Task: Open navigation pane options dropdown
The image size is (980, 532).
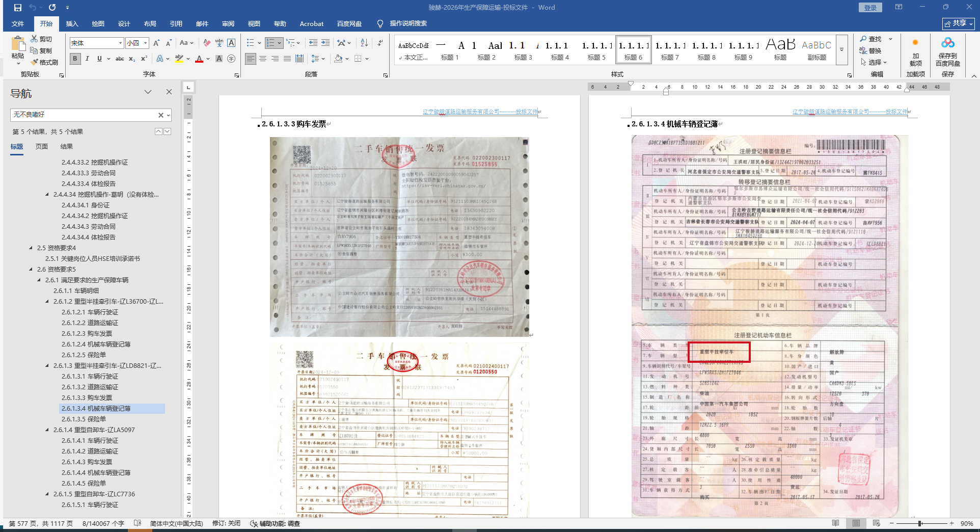Action: click(148, 92)
